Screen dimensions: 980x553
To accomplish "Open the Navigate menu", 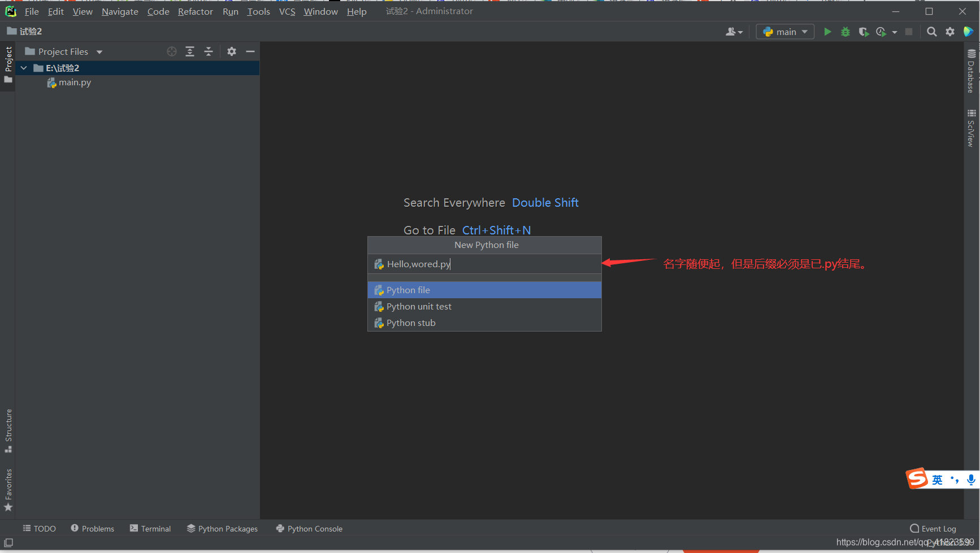I will [x=120, y=11].
